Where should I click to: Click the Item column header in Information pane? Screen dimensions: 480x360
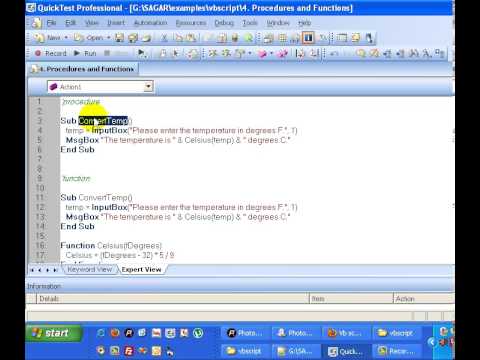[x=351, y=299]
